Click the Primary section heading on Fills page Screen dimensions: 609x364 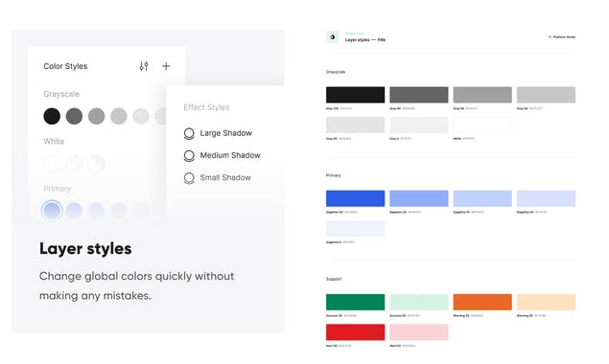pos(333,175)
